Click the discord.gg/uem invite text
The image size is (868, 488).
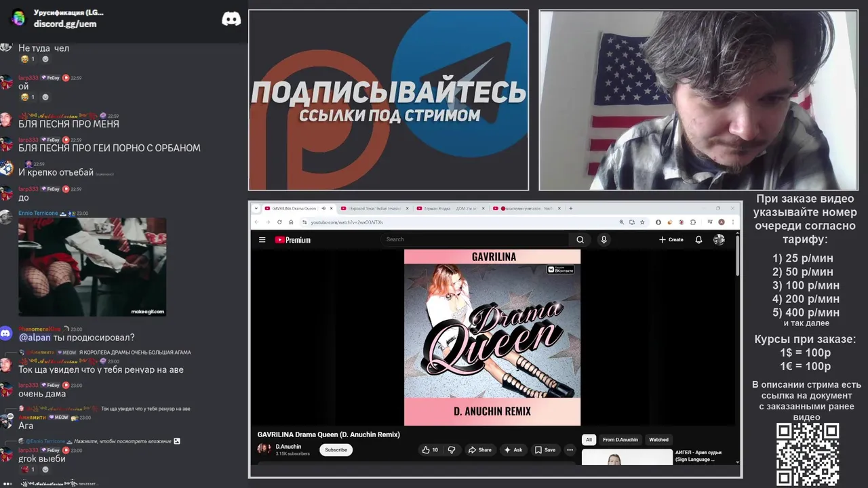65,24
